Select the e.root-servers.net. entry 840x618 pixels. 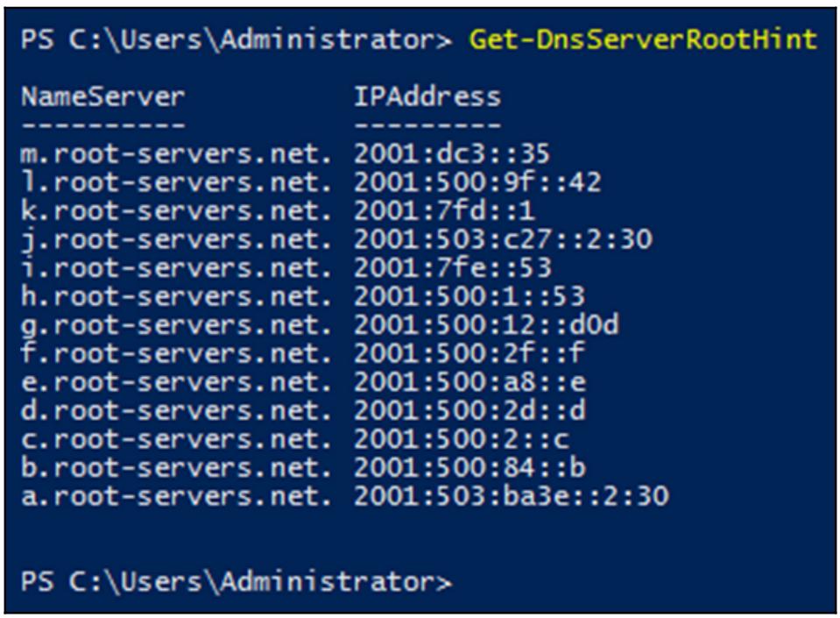tap(177, 383)
